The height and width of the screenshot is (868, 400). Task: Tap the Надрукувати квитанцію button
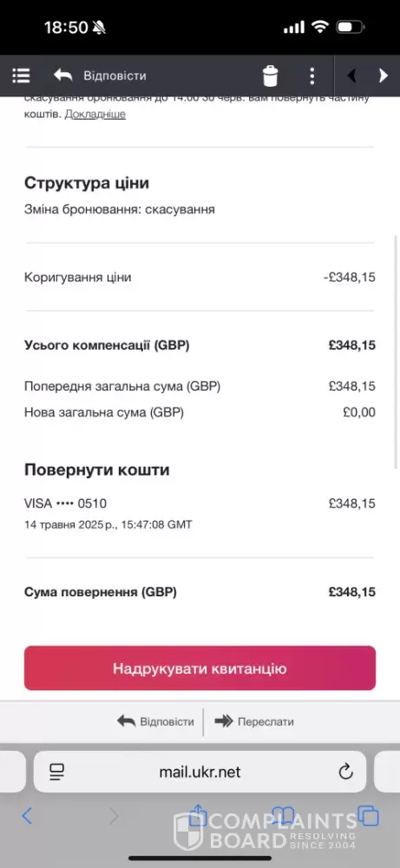point(200,668)
